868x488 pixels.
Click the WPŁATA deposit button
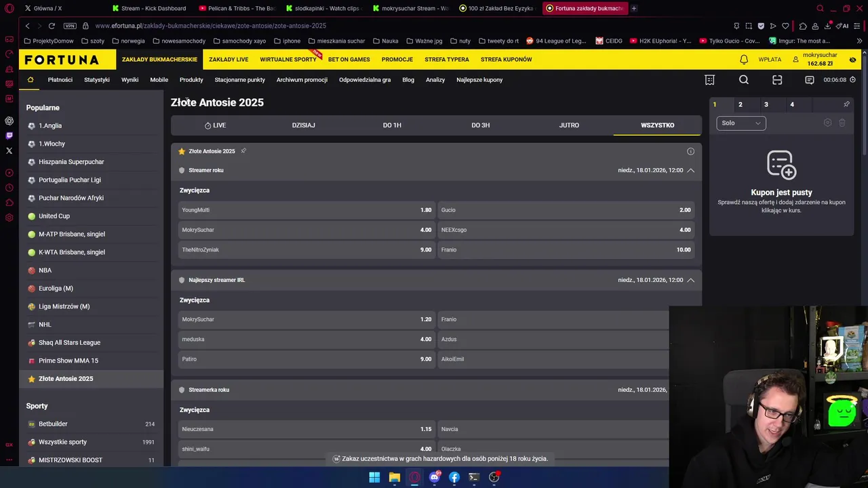click(x=770, y=60)
